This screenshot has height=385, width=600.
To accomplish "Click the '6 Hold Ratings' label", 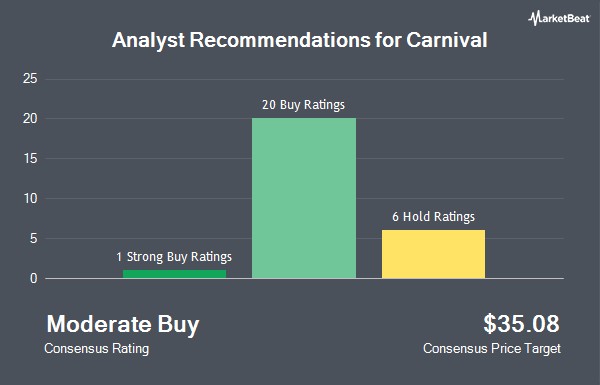I will pyautogui.click(x=433, y=217).
